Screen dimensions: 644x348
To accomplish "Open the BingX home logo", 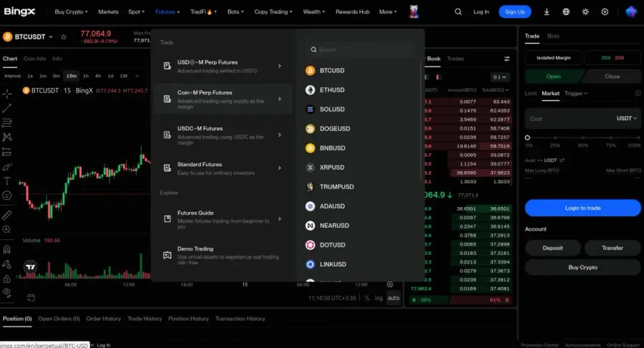I will pos(19,11).
